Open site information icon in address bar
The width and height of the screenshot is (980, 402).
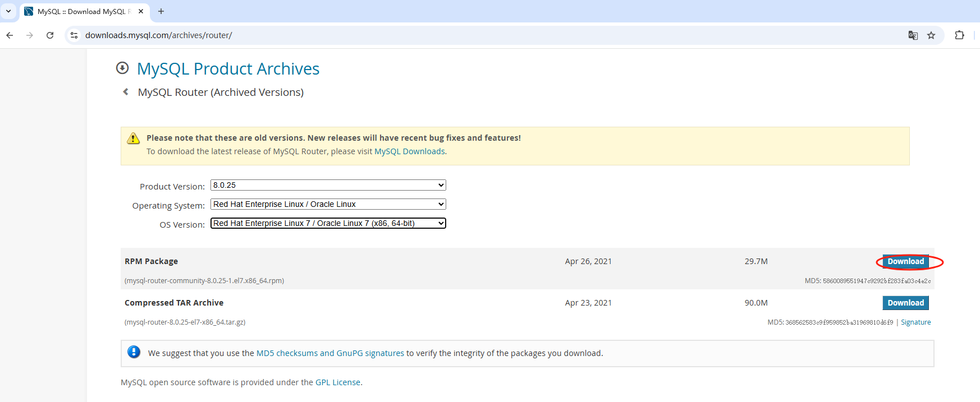click(74, 35)
